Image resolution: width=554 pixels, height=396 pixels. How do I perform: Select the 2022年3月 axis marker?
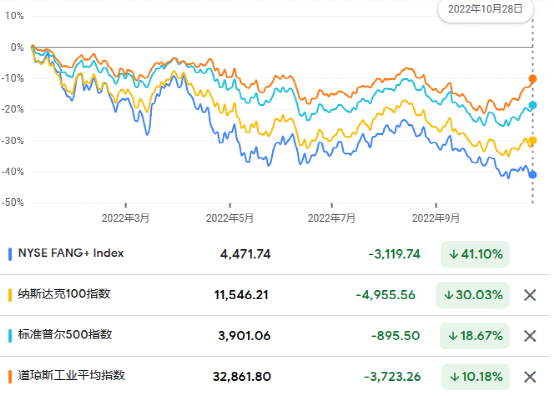coord(125,218)
